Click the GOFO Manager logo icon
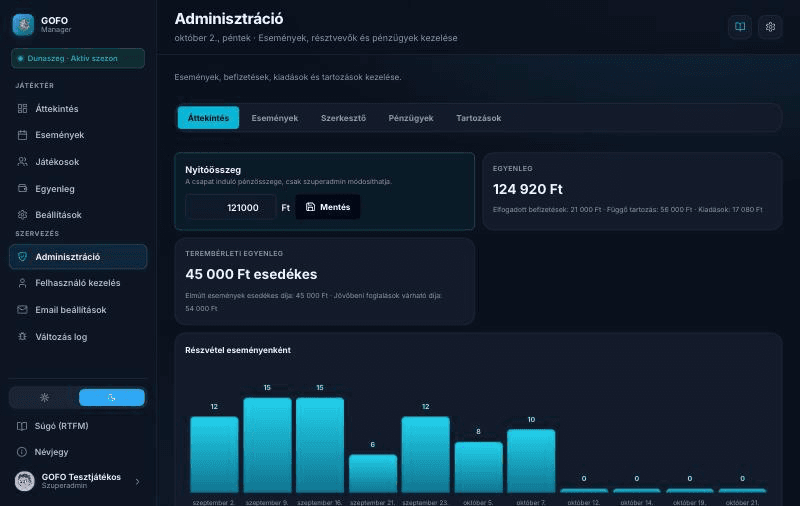The height and width of the screenshot is (506, 800). 23,24
